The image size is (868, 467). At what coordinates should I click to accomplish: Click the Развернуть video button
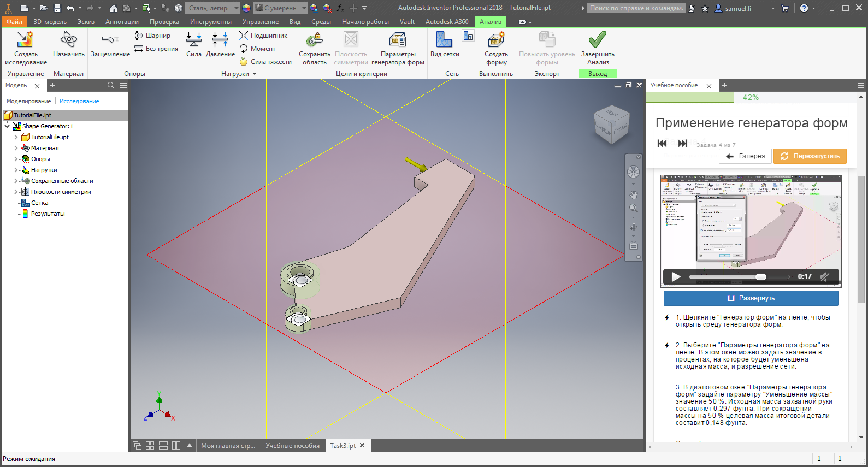(751, 298)
